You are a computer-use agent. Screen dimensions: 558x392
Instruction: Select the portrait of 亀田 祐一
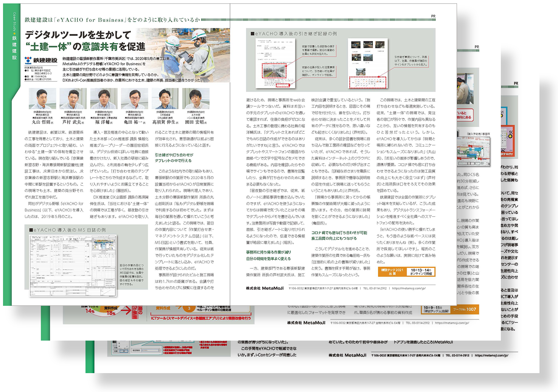tap(134, 99)
